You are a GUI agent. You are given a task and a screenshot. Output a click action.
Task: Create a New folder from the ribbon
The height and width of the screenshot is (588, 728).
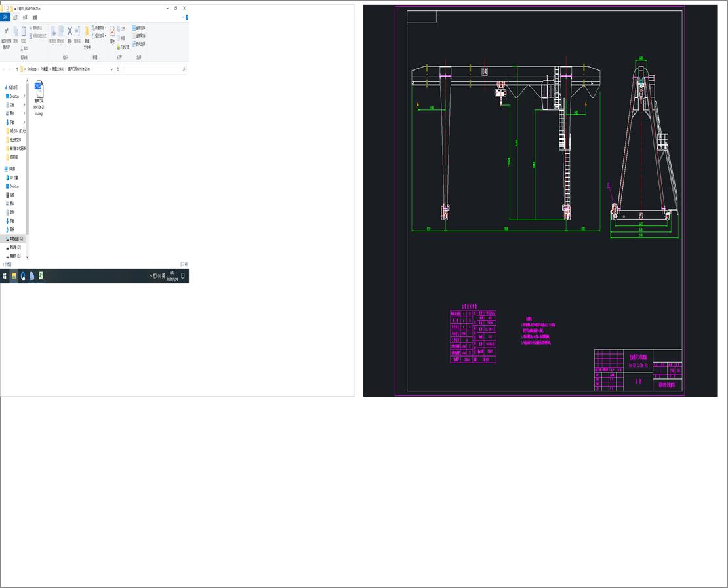(87, 37)
